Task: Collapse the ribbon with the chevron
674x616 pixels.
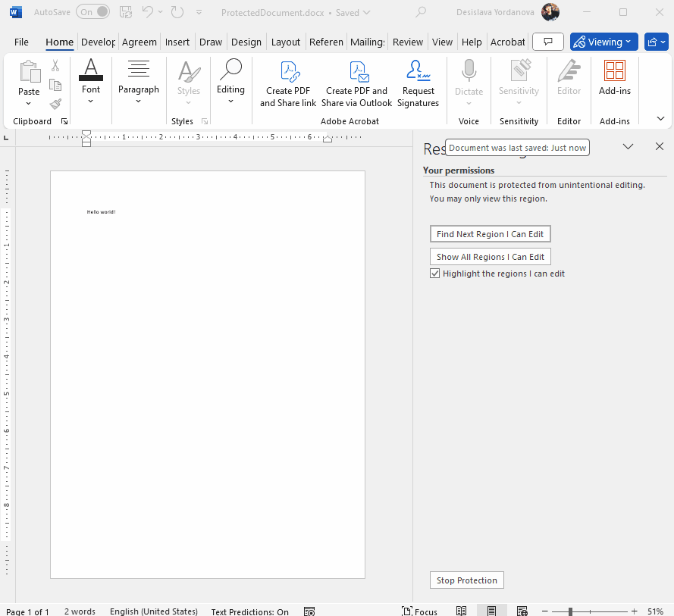Action: coord(660,119)
